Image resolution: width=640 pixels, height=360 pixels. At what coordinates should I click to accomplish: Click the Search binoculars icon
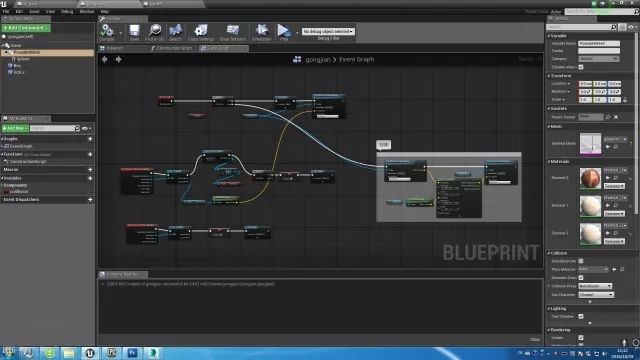point(176,32)
